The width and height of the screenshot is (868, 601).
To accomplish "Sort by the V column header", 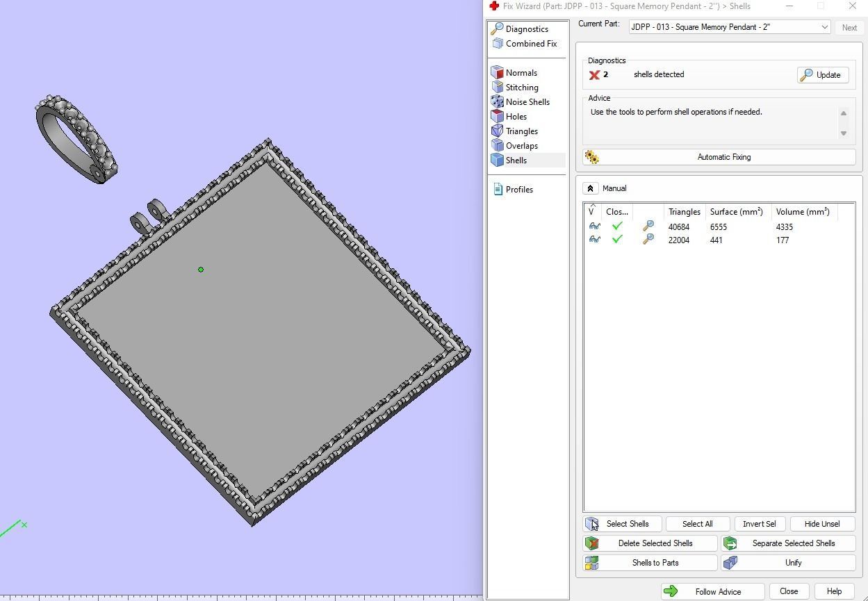I will [x=592, y=212].
